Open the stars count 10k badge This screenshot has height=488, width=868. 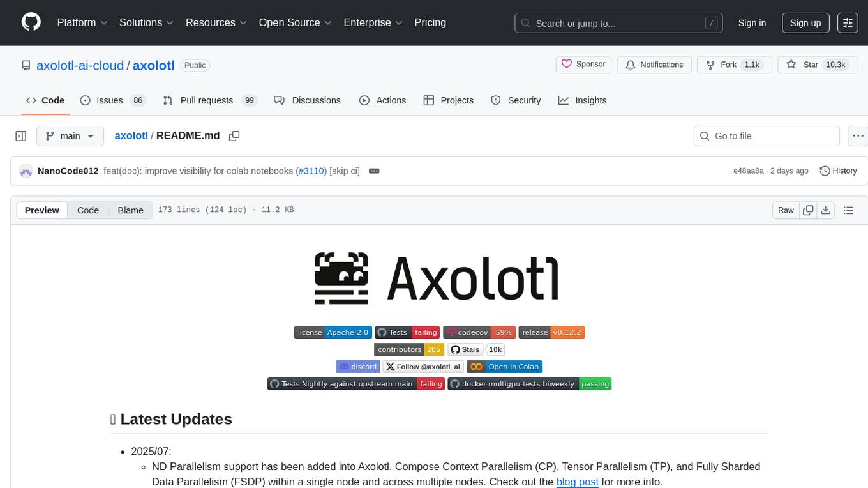[495, 349]
